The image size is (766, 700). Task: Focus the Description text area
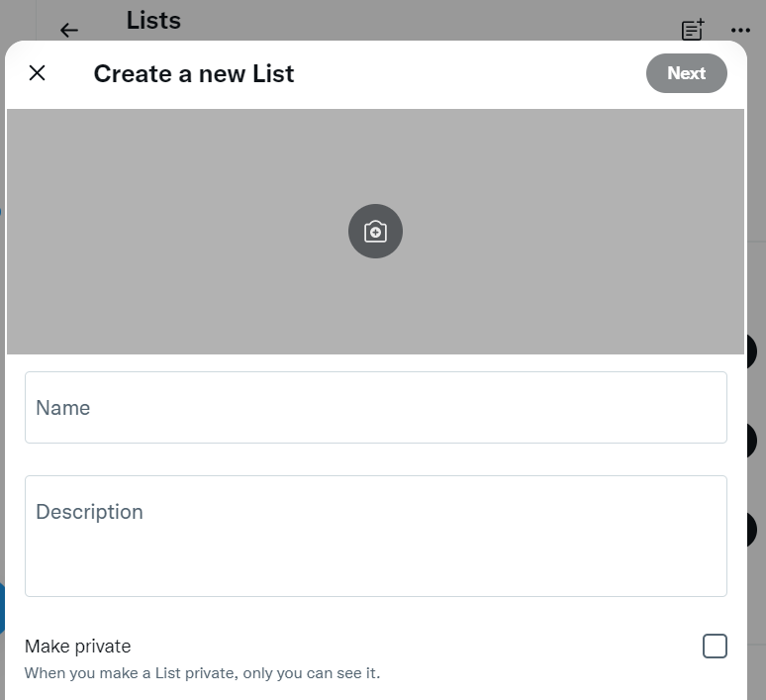point(376,536)
